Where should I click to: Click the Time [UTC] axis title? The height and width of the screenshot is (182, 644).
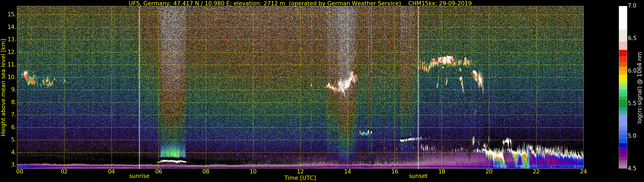[300, 178]
